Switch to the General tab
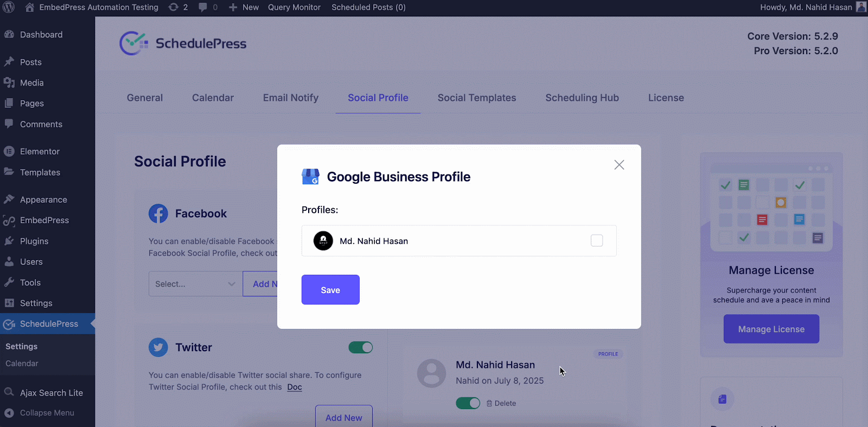The image size is (868, 427). 145,98
